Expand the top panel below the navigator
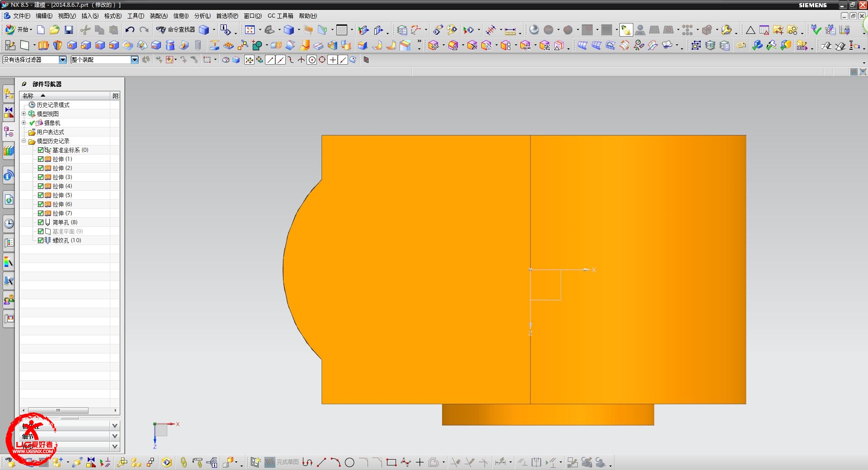 click(x=115, y=426)
